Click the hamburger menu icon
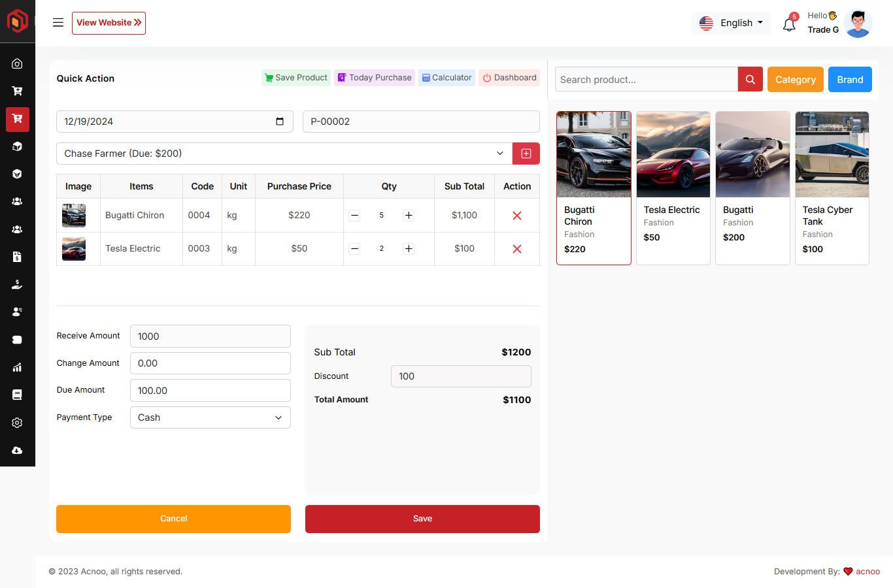893x588 pixels. pyautogui.click(x=58, y=23)
